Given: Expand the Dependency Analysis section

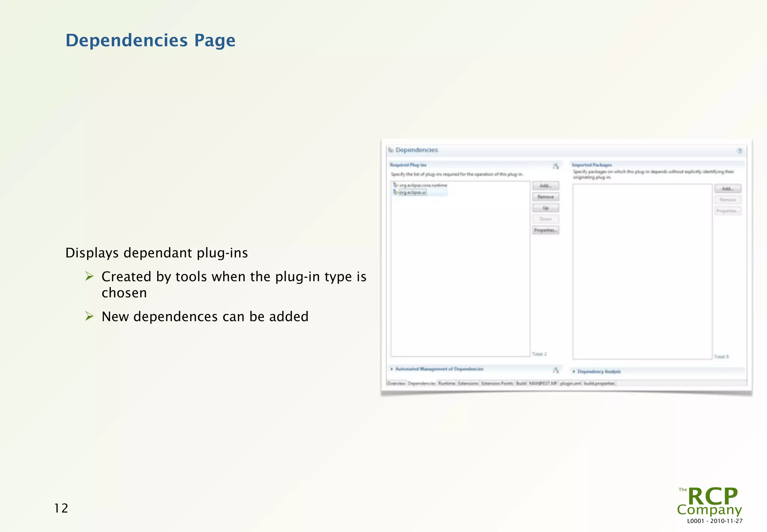Looking at the screenshot, I should pos(574,371).
